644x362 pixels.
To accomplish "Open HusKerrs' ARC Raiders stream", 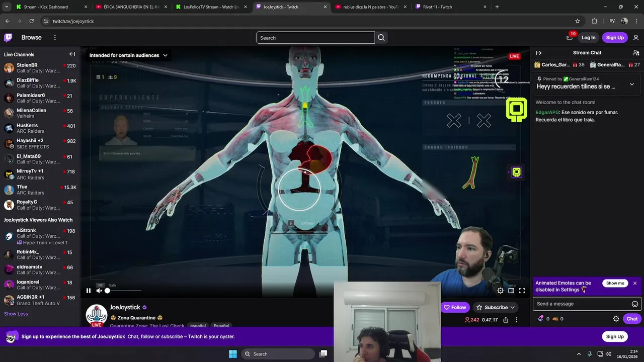I will pyautogui.click(x=39, y=129).
